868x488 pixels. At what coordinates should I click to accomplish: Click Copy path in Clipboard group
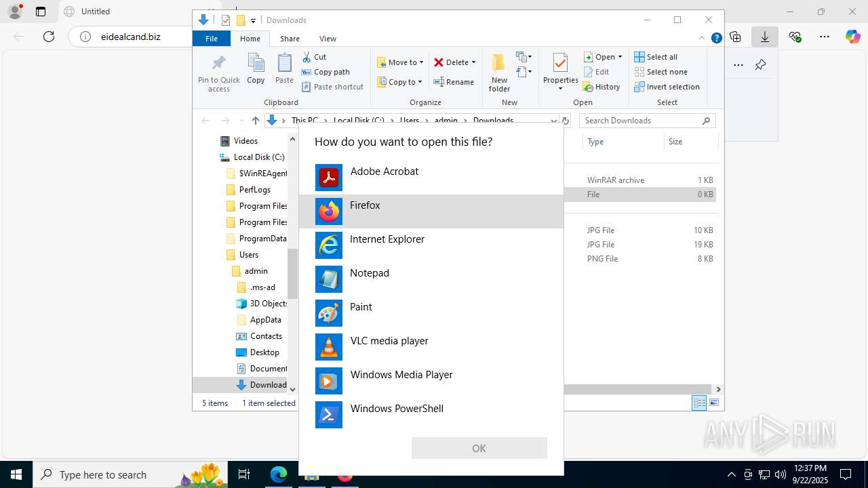[325, 72]
